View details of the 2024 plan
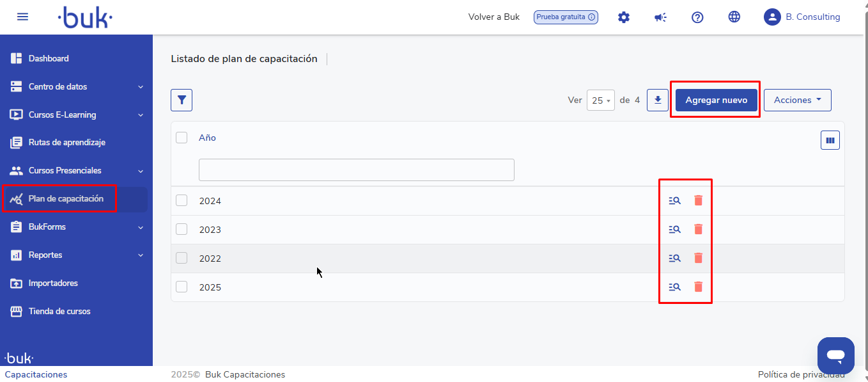 674,201
